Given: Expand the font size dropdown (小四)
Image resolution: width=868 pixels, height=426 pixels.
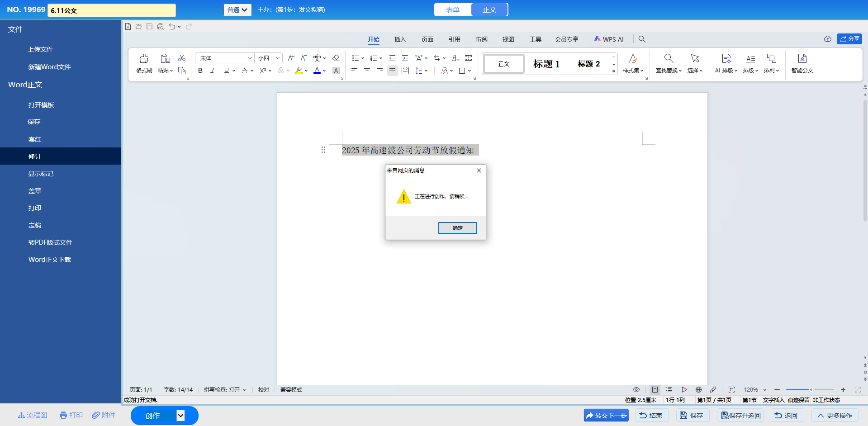Looking at the screenshot, I should point(277,58).
